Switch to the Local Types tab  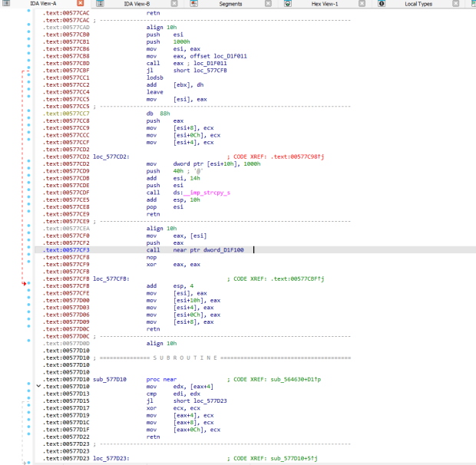(x=418, y=4)
